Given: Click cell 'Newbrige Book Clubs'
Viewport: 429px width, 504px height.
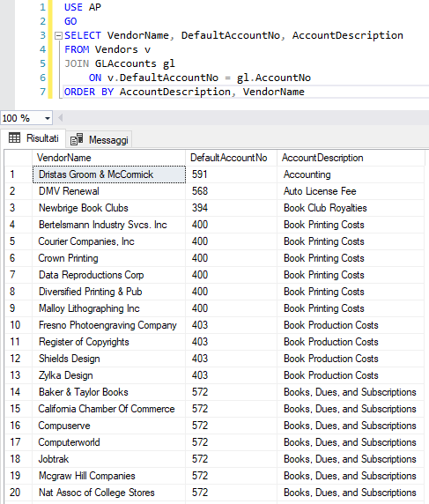Looking at the screenshot, I should [109, 208].
